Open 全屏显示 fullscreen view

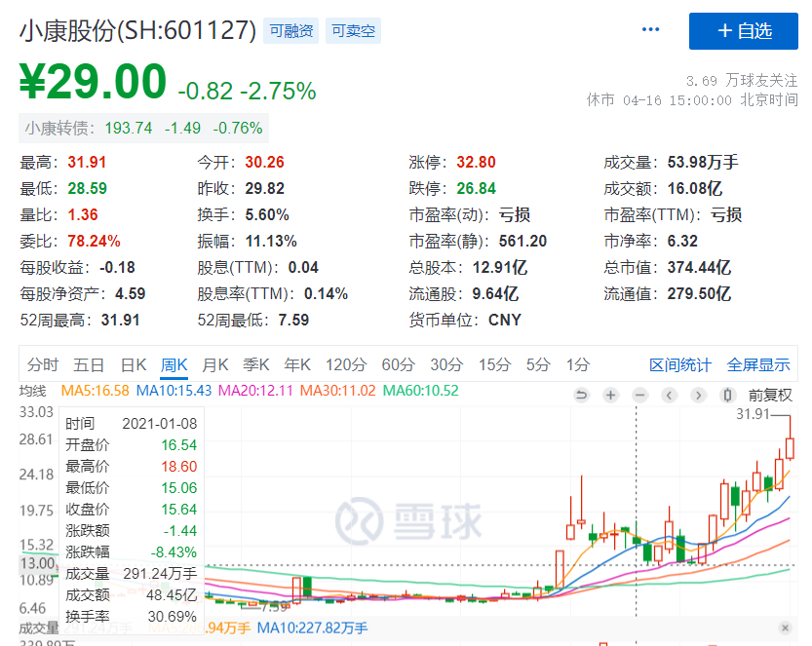[x=758, y=365]
